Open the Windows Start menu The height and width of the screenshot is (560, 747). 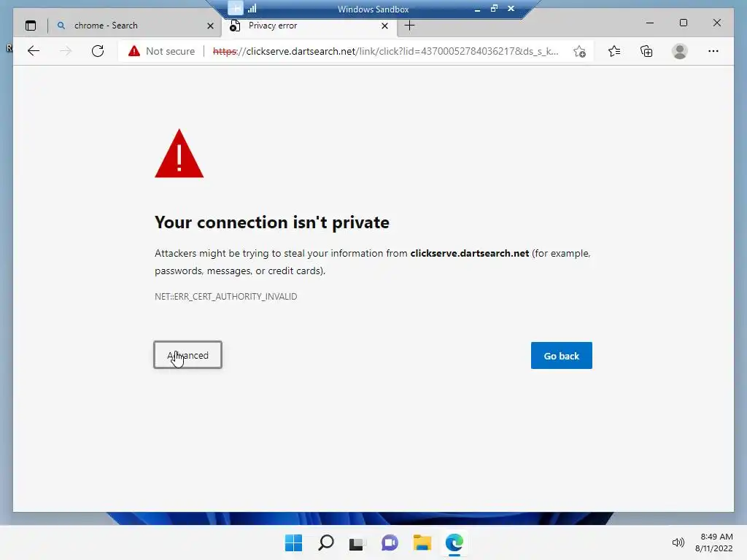click(x=293, y=542)
